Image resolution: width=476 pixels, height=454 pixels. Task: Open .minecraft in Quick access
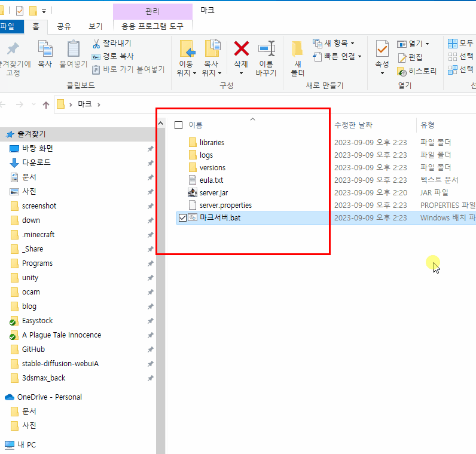point(38,235)
